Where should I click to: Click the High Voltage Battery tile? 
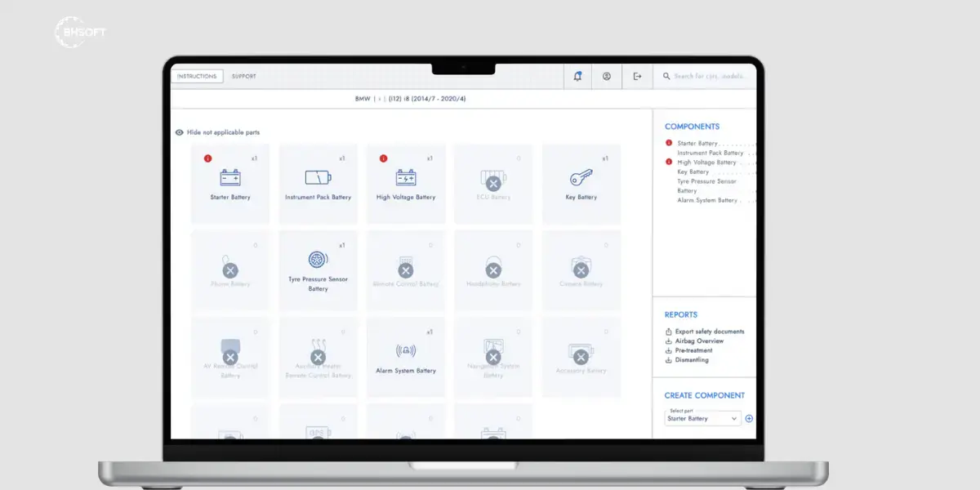406,184
